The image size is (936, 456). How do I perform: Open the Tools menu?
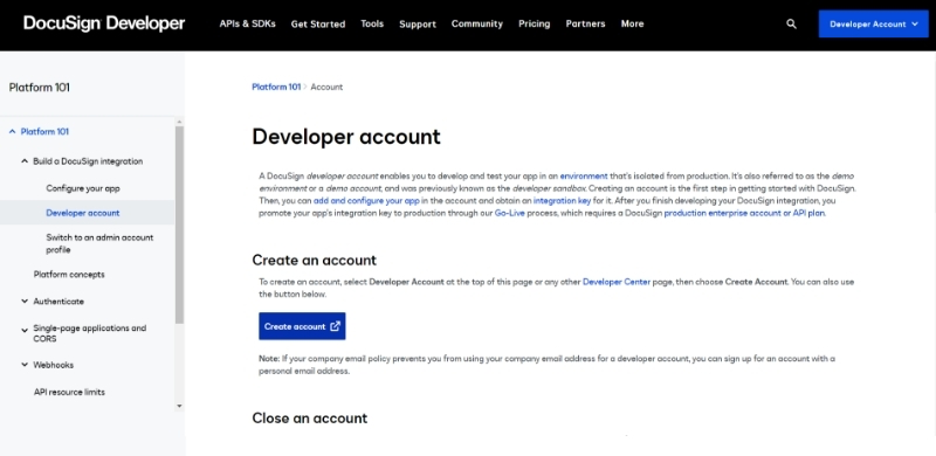[372, 24]
